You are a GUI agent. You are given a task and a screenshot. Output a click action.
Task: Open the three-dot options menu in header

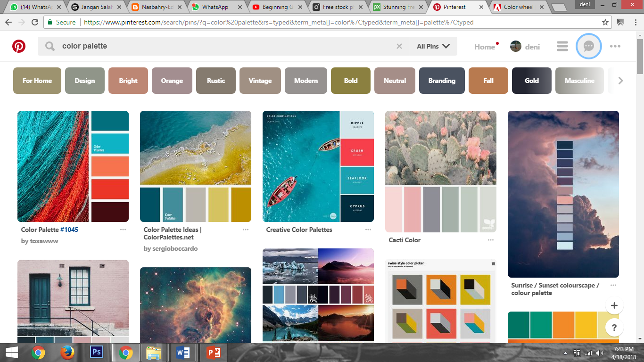pos(615,46)
